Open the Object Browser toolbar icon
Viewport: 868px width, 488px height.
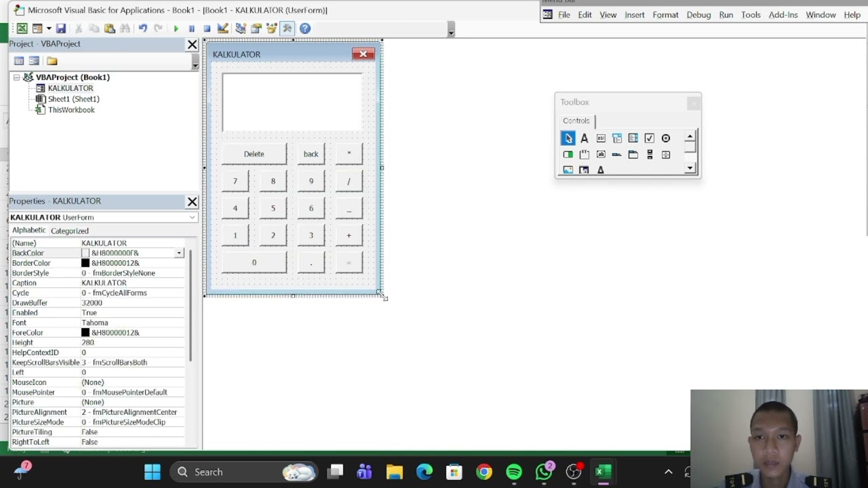pyautogui.click(x=272, y=28)
